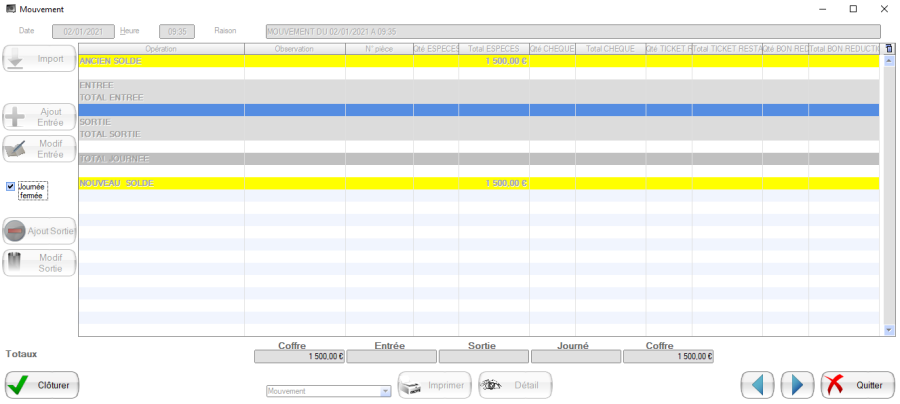
Task: Select the Modif Sortie button
Action: point(40,263)
